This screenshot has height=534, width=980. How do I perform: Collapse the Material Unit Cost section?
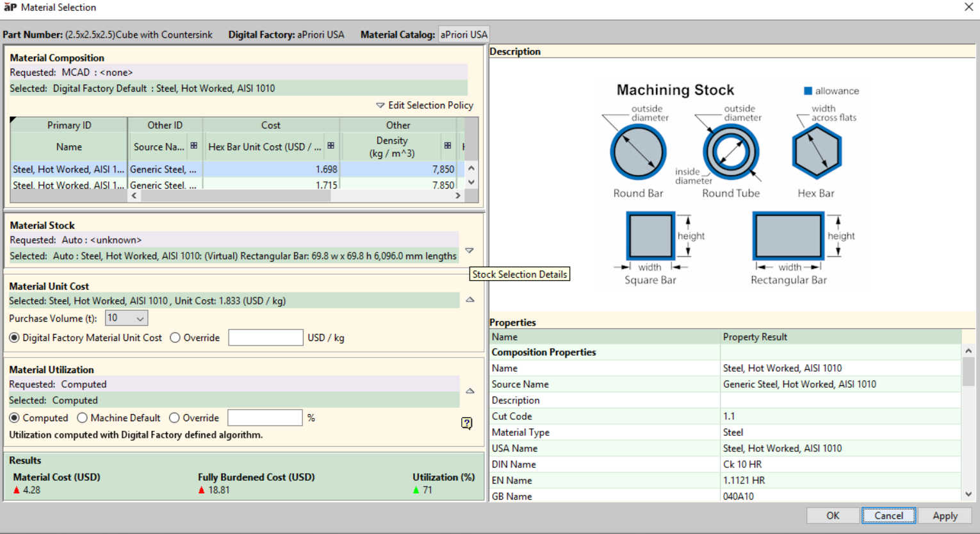click(470, 299)
